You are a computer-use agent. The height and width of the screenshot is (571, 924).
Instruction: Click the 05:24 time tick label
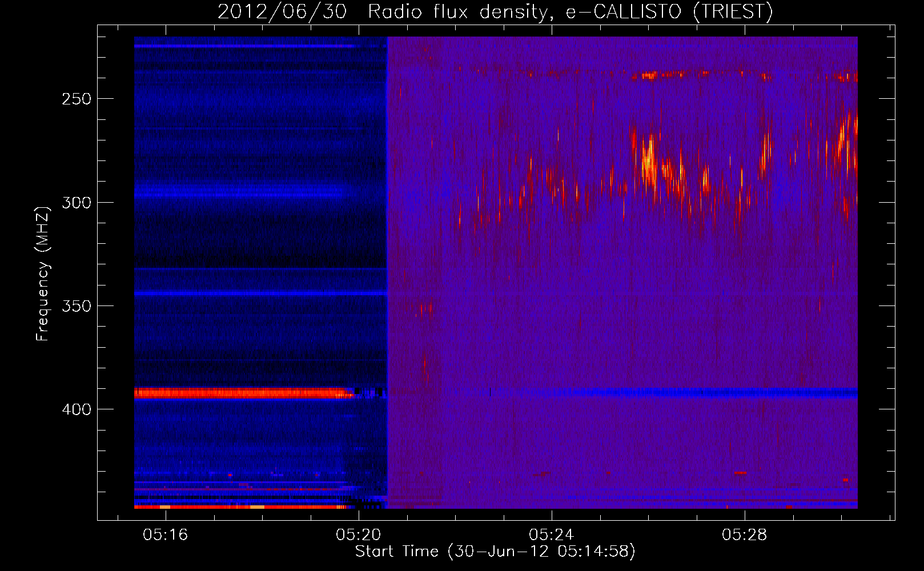(552, 534)
